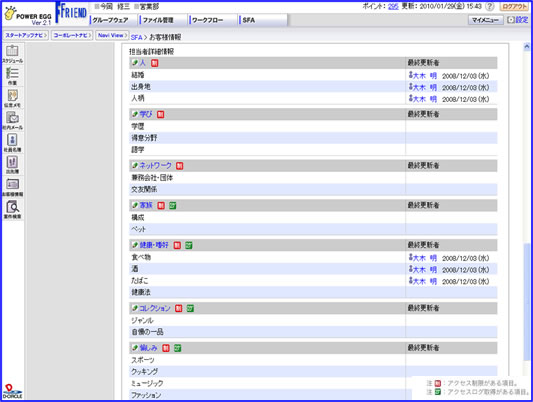This screenshot has height=402, width=533.
Task: Click the sidebar icon with two vertical pens
Action: pyautogui.click(x=13, y=165)
